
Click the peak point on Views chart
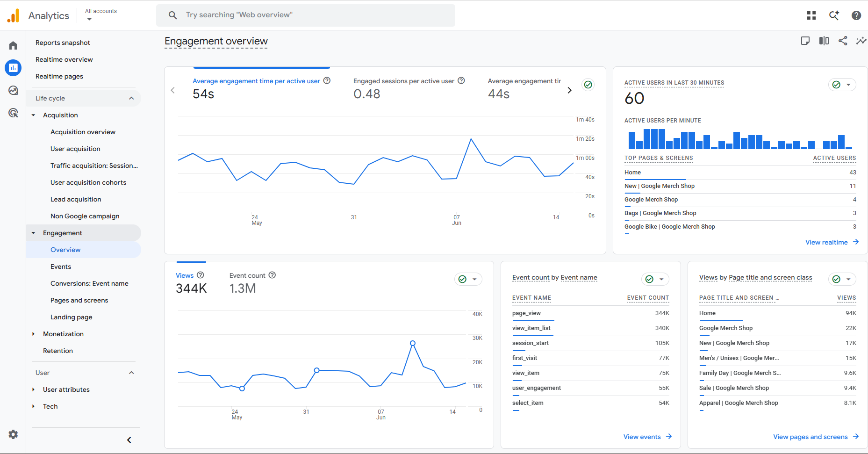(413, 343)
